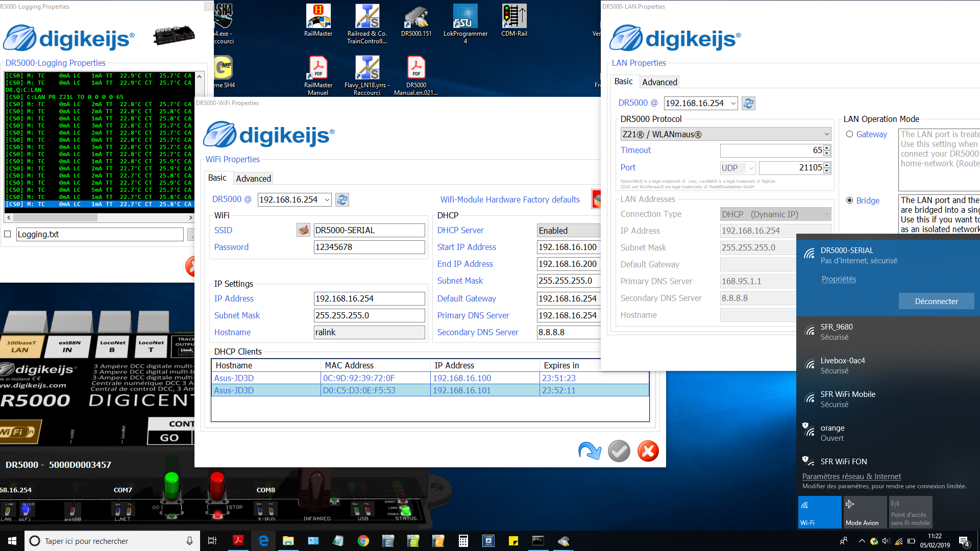Screen dimensions: 980x551
Task: Open the notification center icon
Action: click(x=964, y=541)
